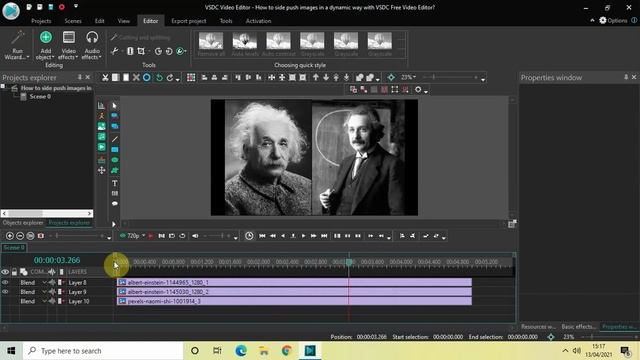
Task: Open the 23% zoom dropdown above preview
Action: click(x=409, y=77)
